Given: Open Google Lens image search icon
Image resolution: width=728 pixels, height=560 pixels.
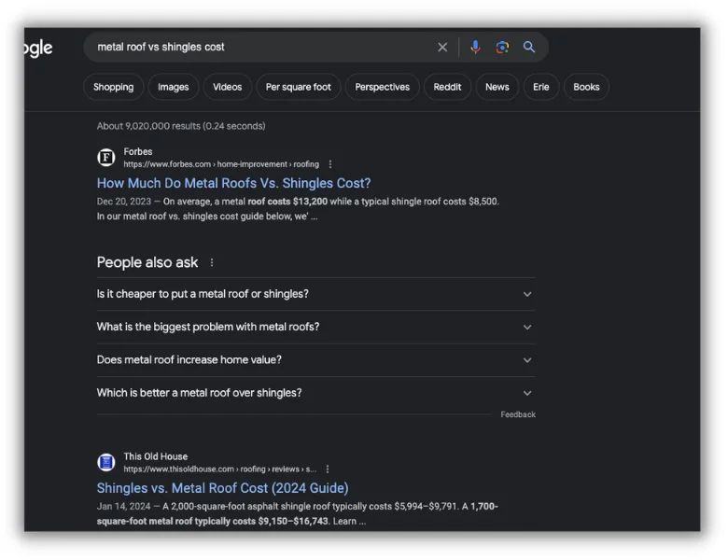Looking at the screenshot, I should click(x=502, y=47).
